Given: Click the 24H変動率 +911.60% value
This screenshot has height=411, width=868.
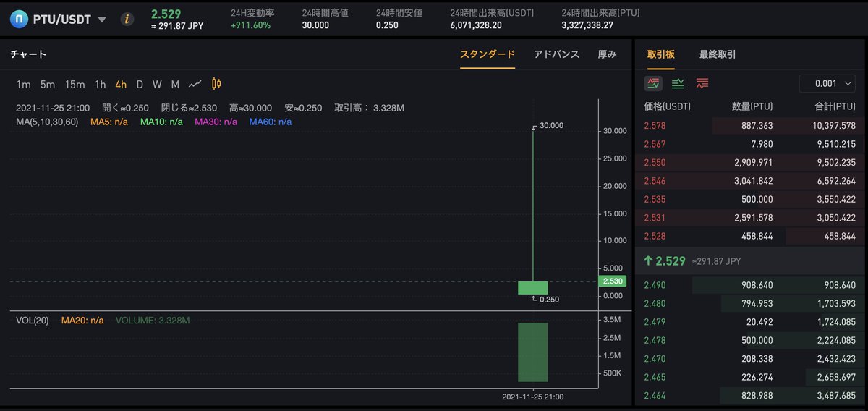Looking at the screenshot, I should pyautogui.click(x=250, y=25).
